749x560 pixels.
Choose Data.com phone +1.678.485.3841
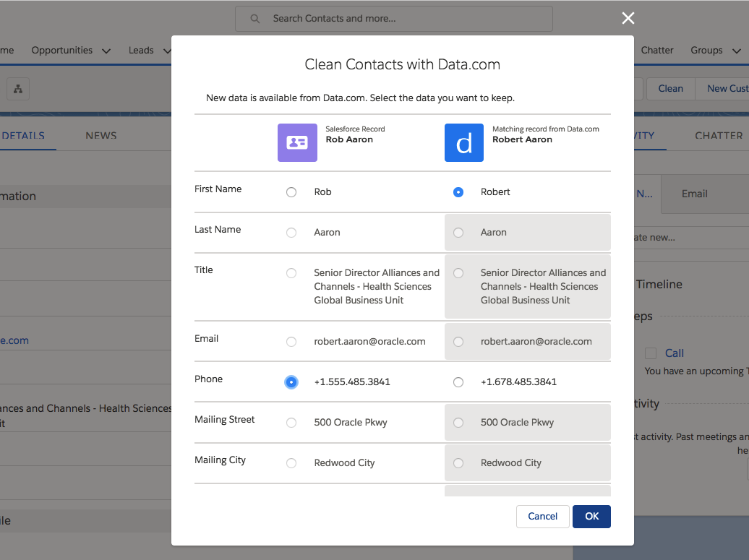click(x=458, y=382)
